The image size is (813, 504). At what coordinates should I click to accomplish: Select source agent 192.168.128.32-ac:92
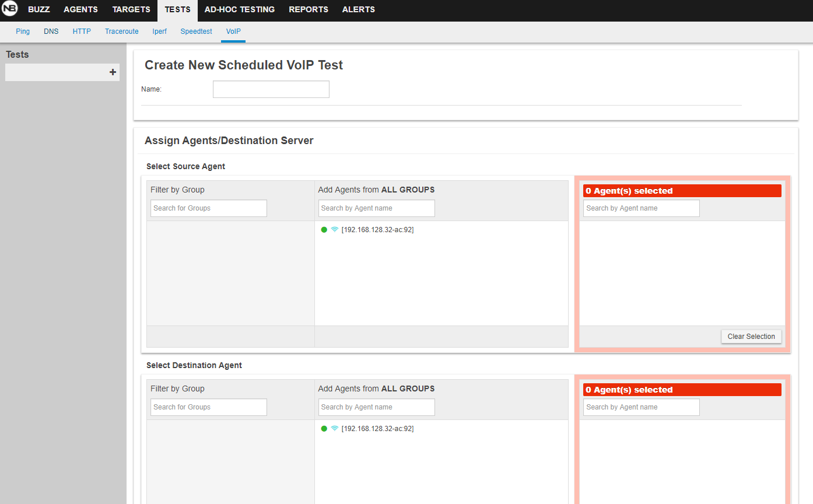pyautogui.click(x=377, y=230)
